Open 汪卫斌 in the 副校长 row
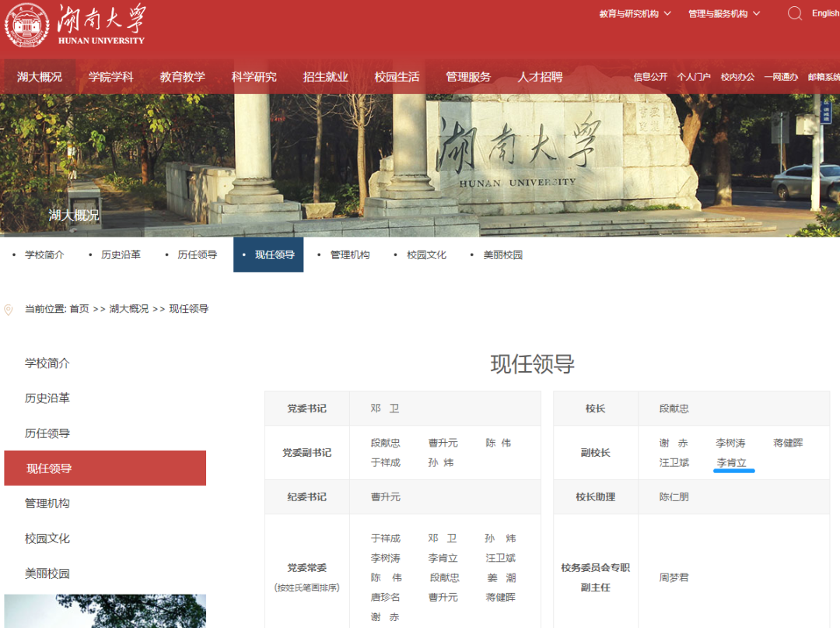This screenshot has height=628, width=840. click(674, 463)
